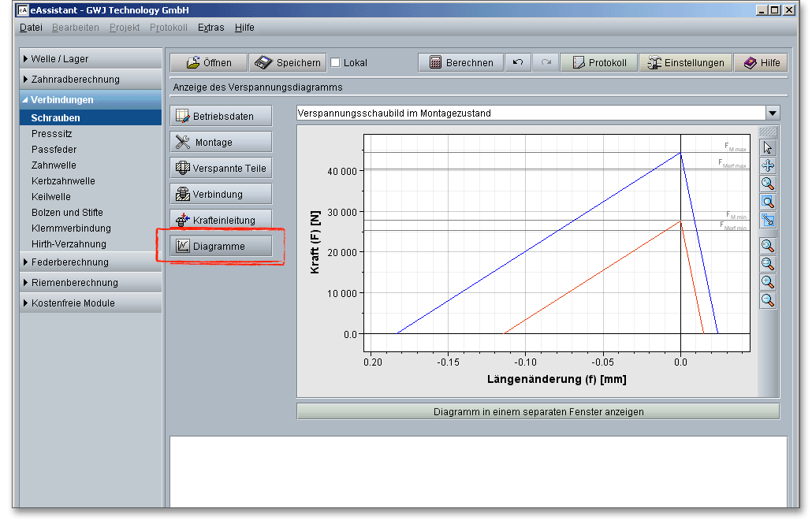
Task: Select the diagonal arrow resize tool
Action: click(x=768, y=220)
